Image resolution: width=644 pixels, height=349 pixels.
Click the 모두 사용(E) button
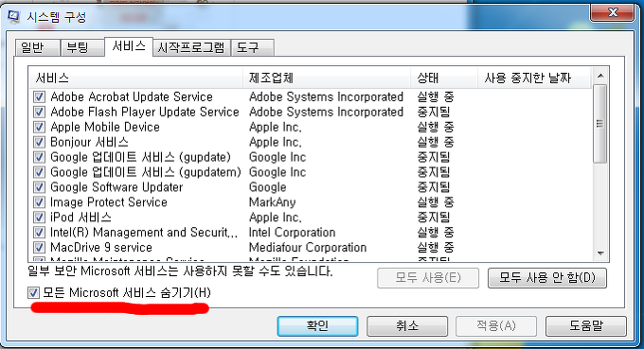coord(428,278)
